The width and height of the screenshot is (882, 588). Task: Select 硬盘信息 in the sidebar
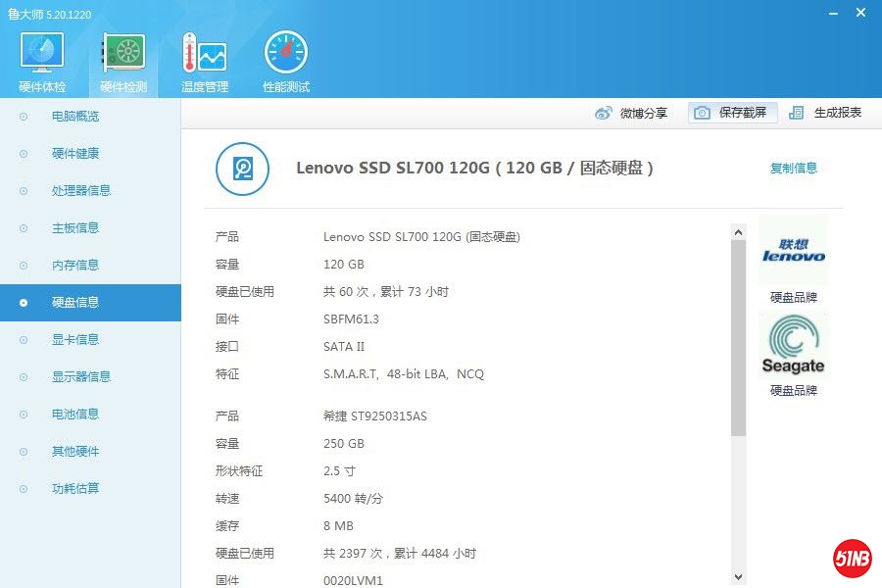(90, 303)
